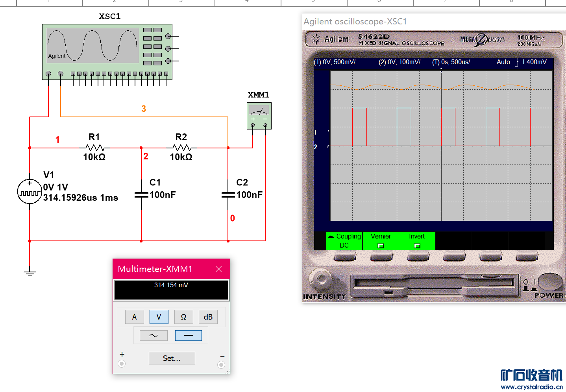Enable DC straight line signal mode

(x=188, y=335)
